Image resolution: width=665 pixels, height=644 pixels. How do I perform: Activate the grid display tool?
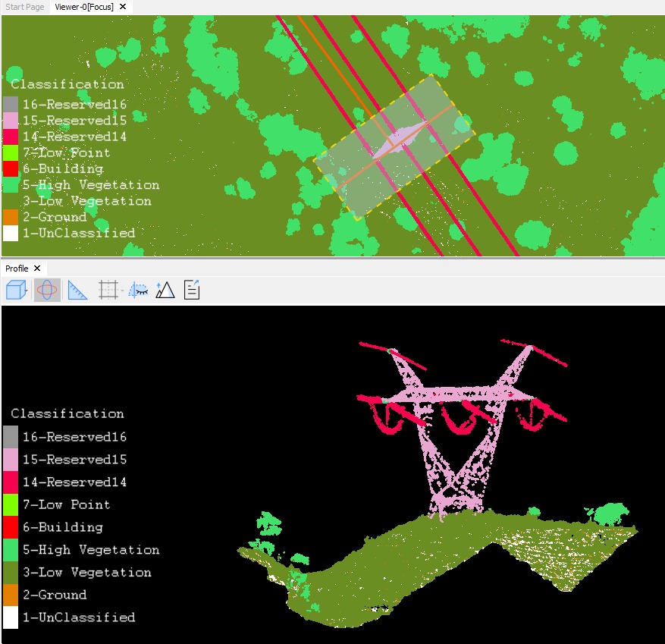coord(108,291)
